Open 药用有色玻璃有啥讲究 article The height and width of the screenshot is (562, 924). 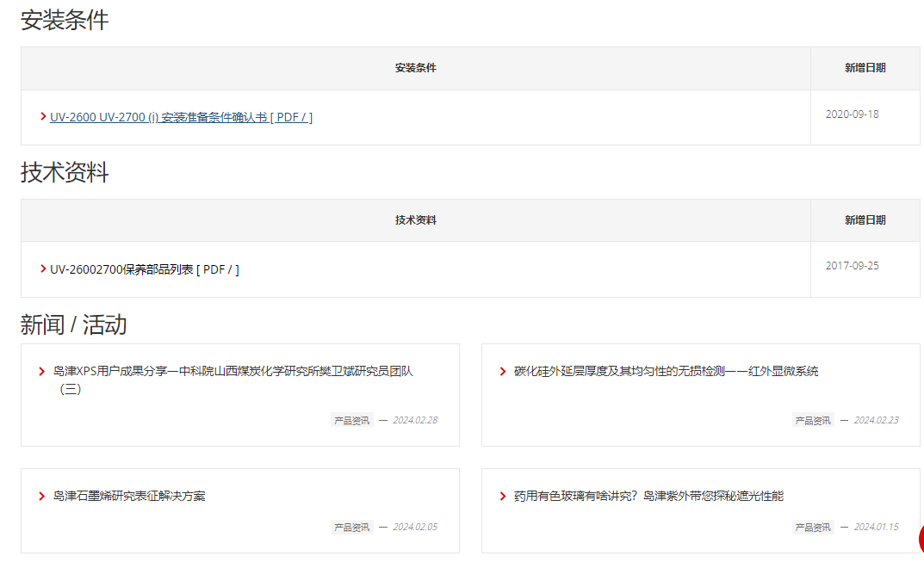click(648, 496)
